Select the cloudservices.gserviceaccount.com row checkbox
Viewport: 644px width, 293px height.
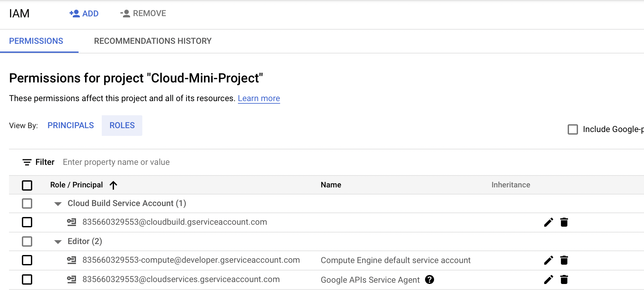27,279
